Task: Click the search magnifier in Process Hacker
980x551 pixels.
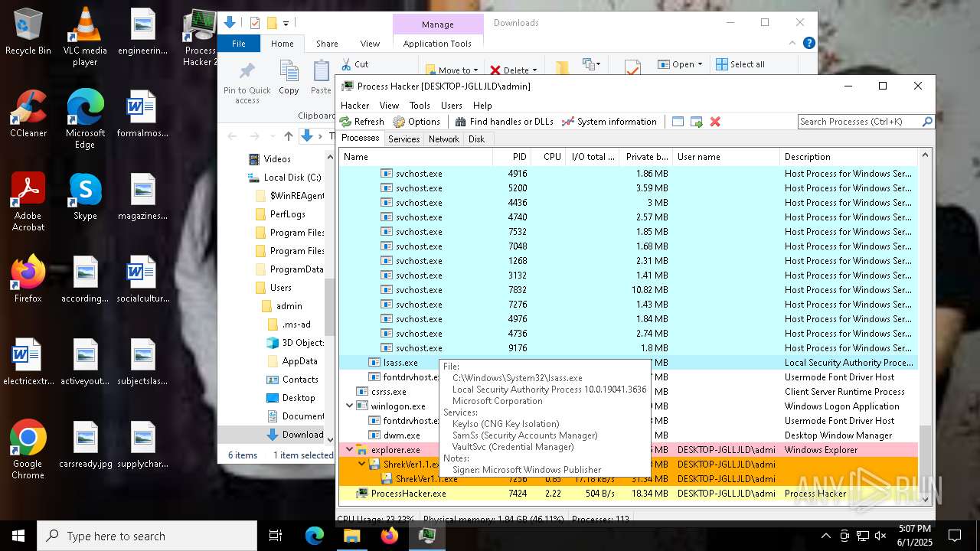Action: tap(926, 122)
